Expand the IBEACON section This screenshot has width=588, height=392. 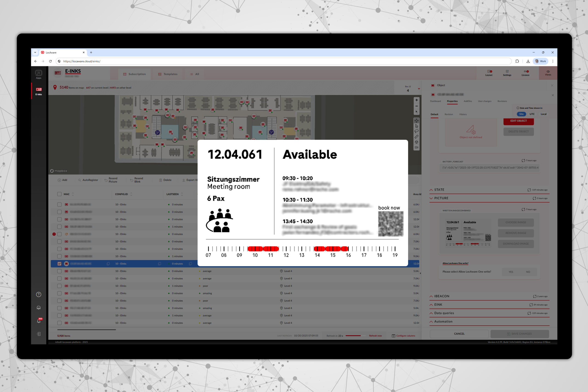[x=441, y=296]
